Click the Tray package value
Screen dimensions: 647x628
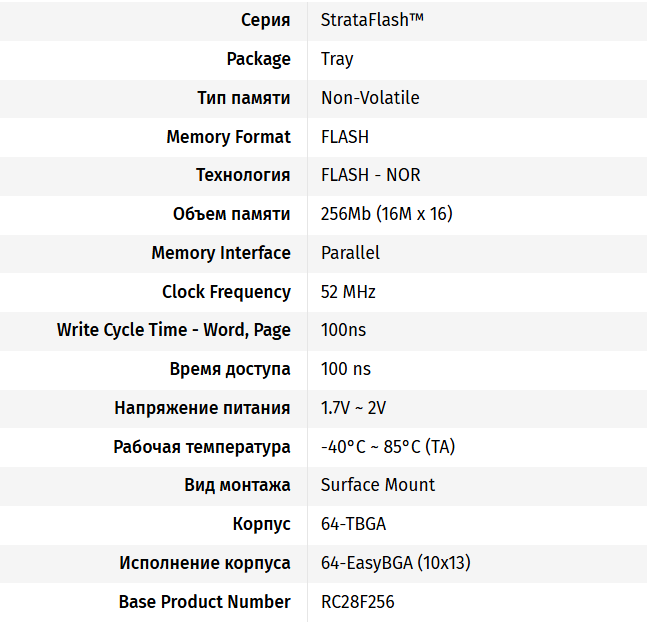pyautogui.click(x=337, y=59)
